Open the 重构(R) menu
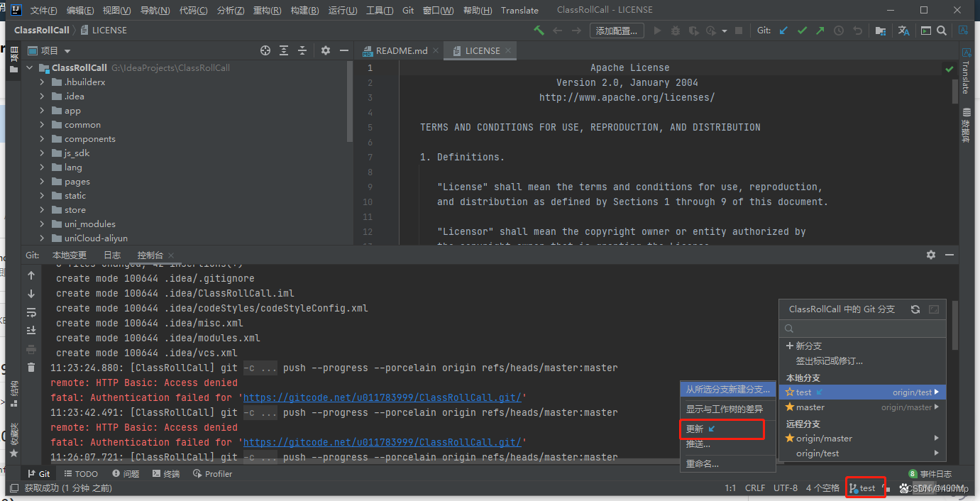This screenshot has width=980, height=501. pyautogui.click(x=267, y=10)
